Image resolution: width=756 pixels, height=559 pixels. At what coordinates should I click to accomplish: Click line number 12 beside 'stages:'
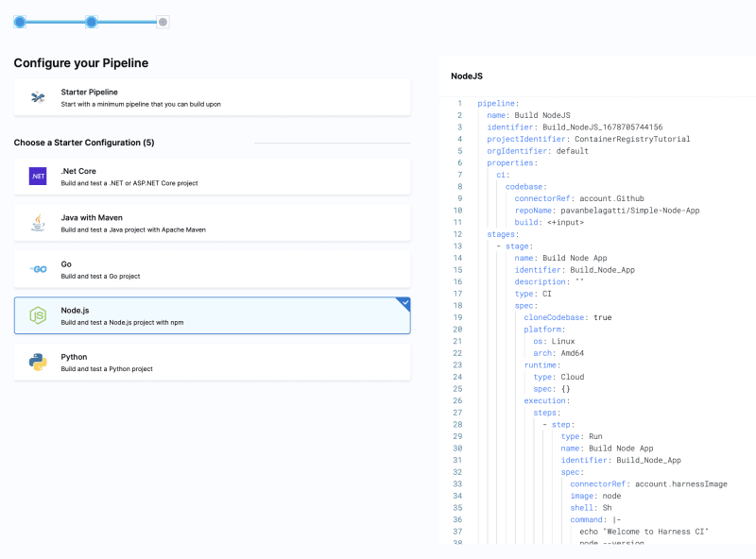click(457, 234)
